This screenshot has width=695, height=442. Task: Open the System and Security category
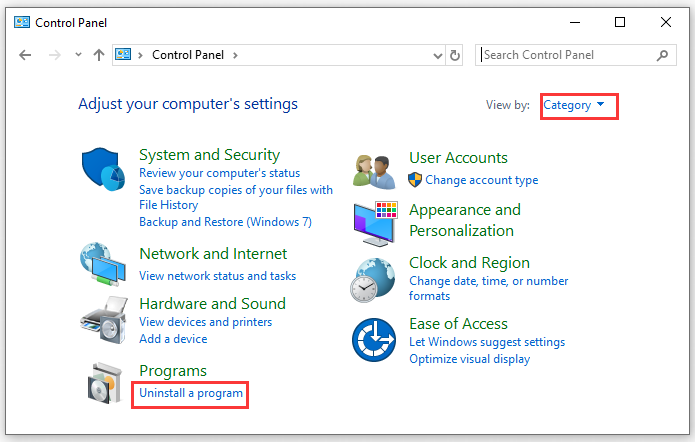pos(210,155)
